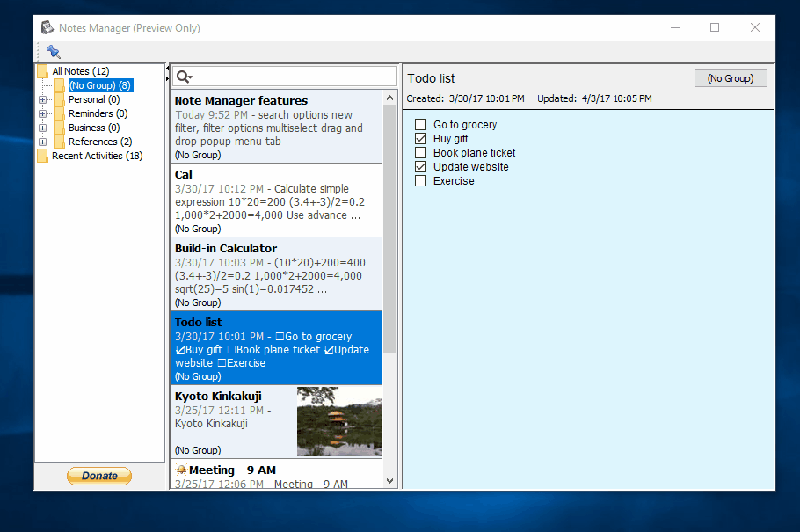Click the pin icon in the toolbar
Screen dimensions: 800x532
pyautogui.click(x=53, y=52)
